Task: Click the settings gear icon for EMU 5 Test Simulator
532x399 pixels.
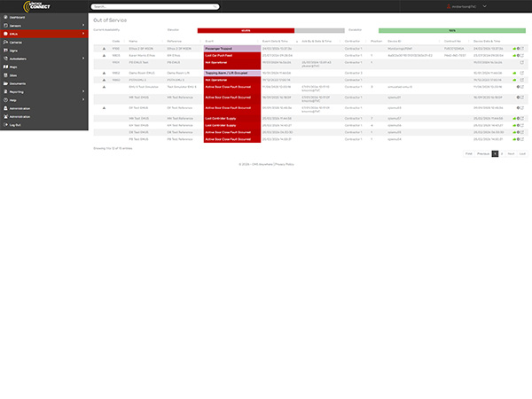Action: (518, 87)
